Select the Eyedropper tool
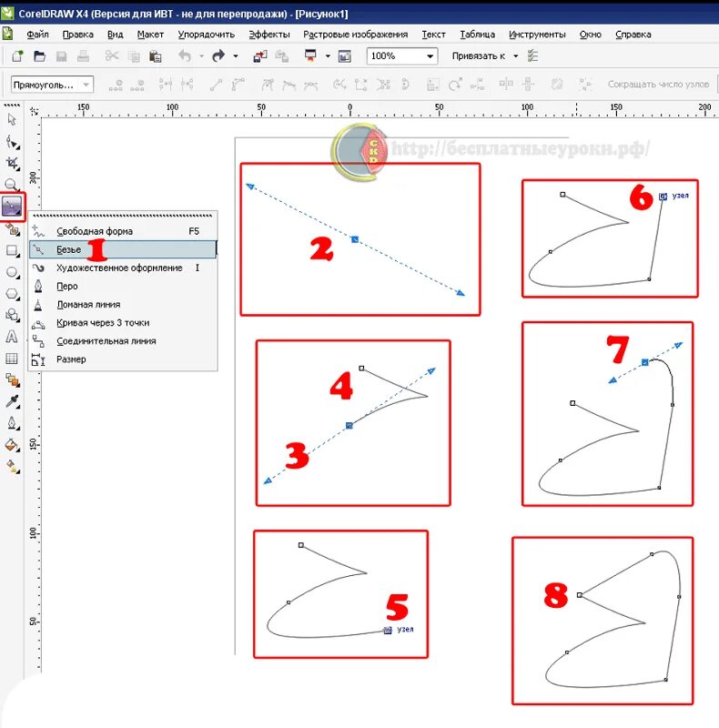719x728 pixels. pos(12,401)
